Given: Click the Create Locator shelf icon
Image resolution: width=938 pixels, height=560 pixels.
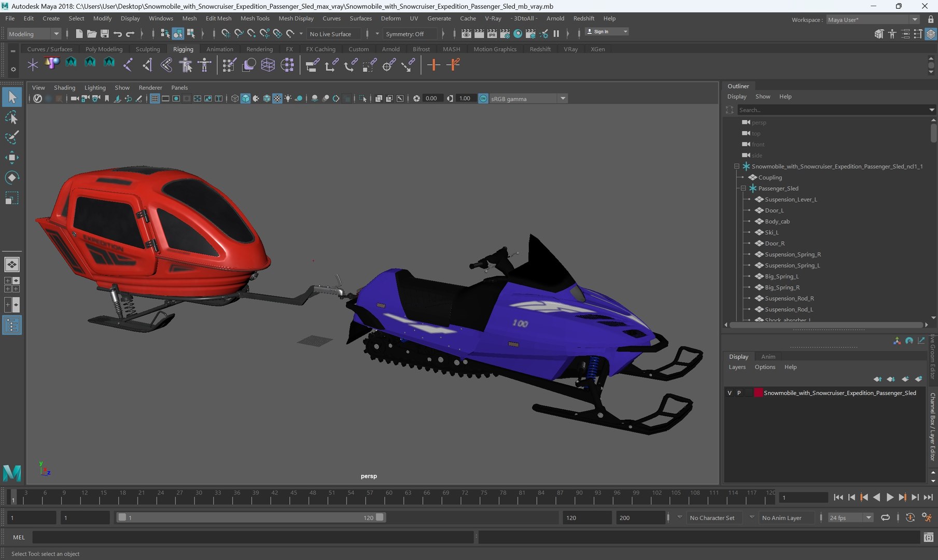Looking at the screenshot, I should (33, 65).
